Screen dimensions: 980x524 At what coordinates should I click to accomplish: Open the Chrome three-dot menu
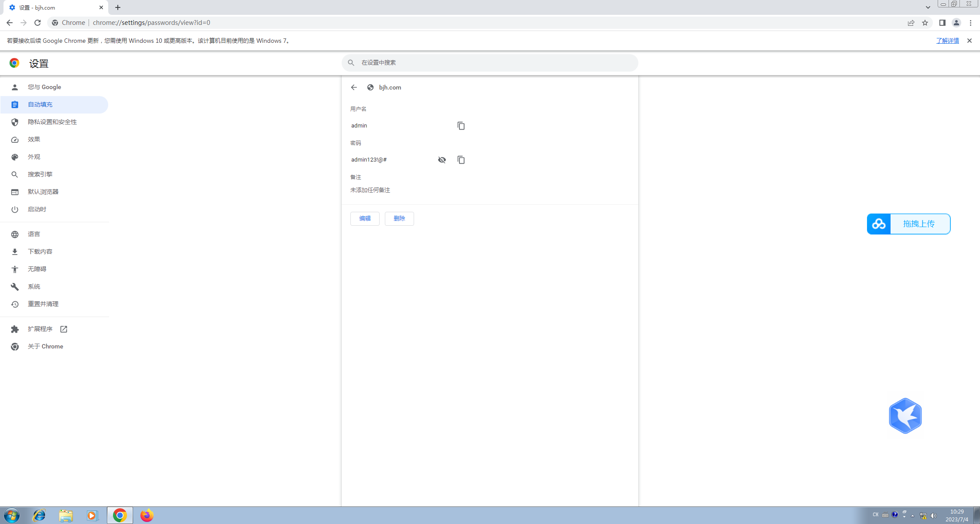click(970, 23)
